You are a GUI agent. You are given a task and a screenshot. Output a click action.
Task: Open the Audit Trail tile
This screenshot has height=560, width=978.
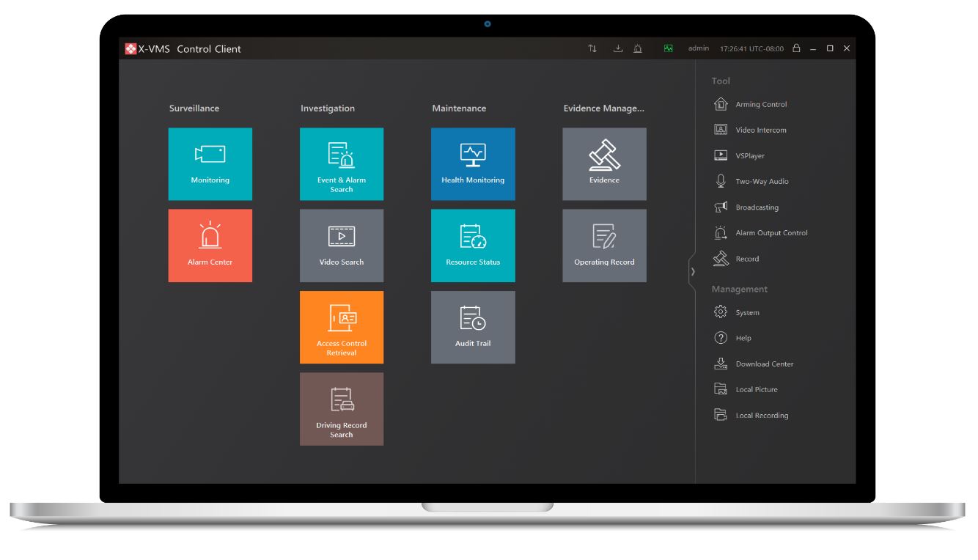tap(473, 327)
